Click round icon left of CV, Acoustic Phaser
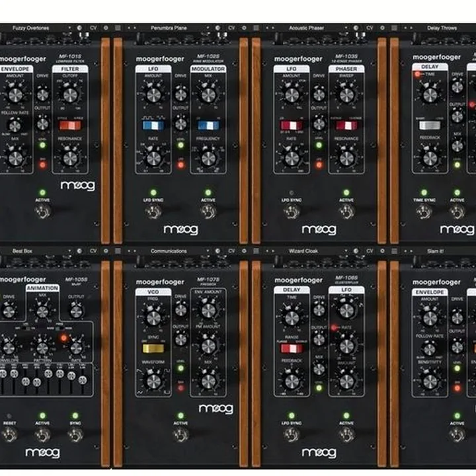Image resolution: width=476 pixels, height=476 pixels. [x=356, y=28]
